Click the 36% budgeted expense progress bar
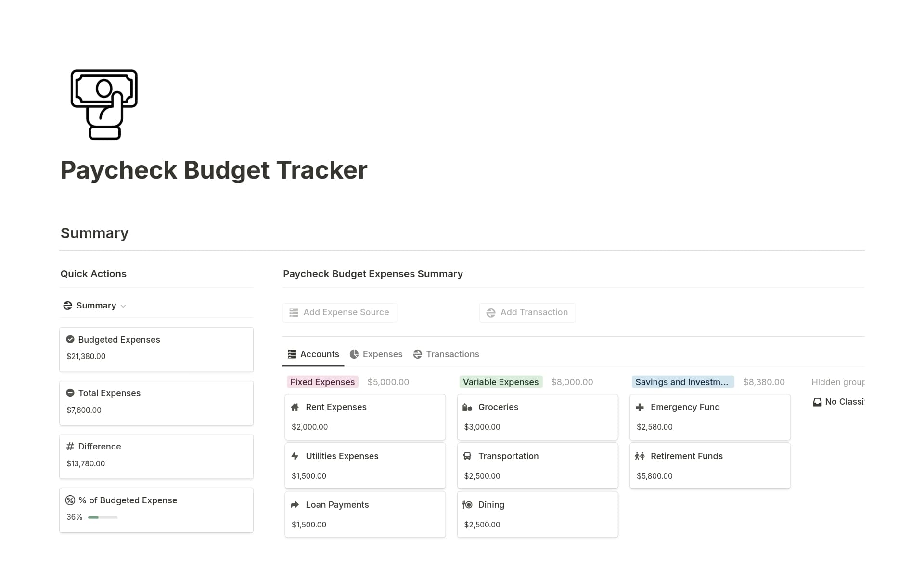 (103, 517)
